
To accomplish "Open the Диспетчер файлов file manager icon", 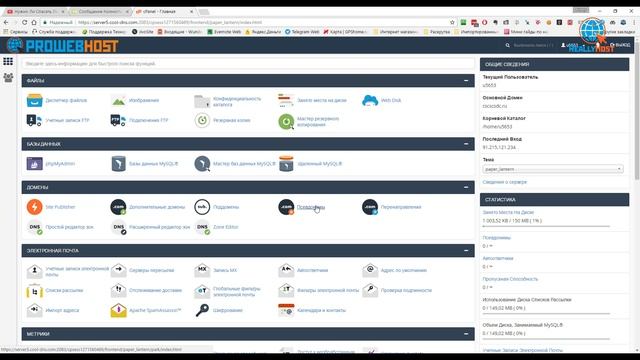I will [34, 100].
